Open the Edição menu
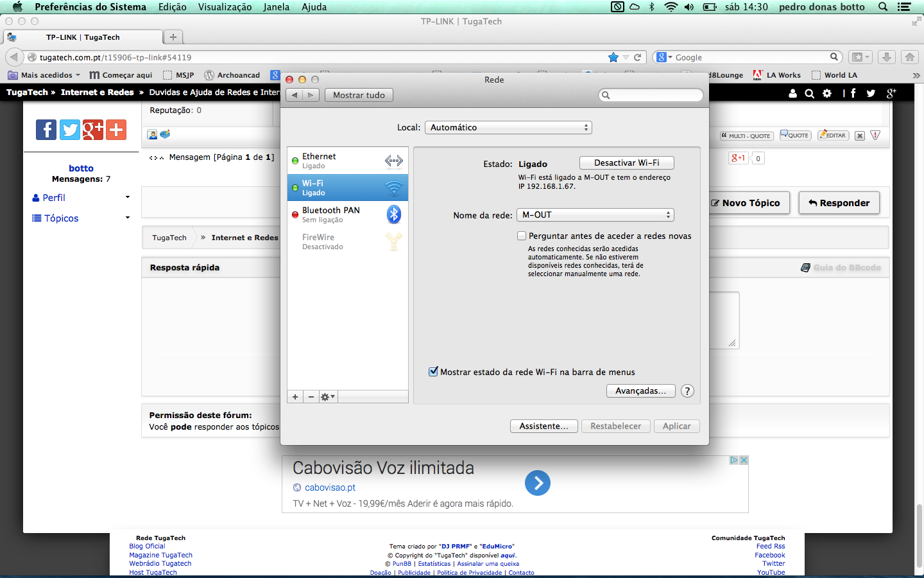Screen dimensions: 924x578 pos(173,7)
